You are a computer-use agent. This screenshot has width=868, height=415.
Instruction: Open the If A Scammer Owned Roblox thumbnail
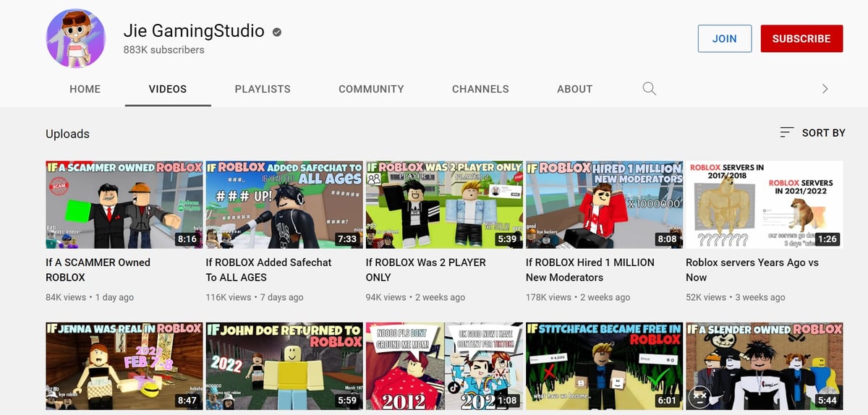124,205
